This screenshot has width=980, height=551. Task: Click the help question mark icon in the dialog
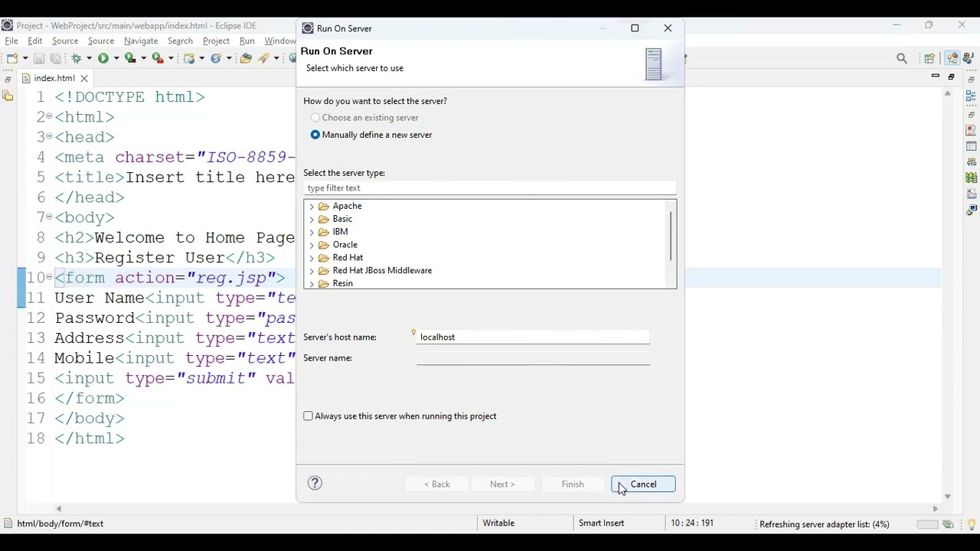[315, 483]
